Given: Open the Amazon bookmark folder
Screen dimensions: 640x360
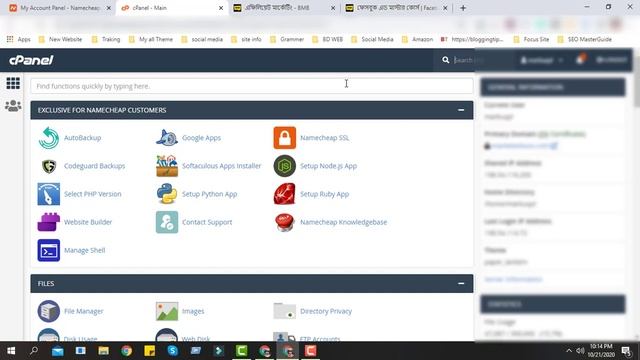Looking at the screenshot, I should pyautogui.click(x=417, y=40).
